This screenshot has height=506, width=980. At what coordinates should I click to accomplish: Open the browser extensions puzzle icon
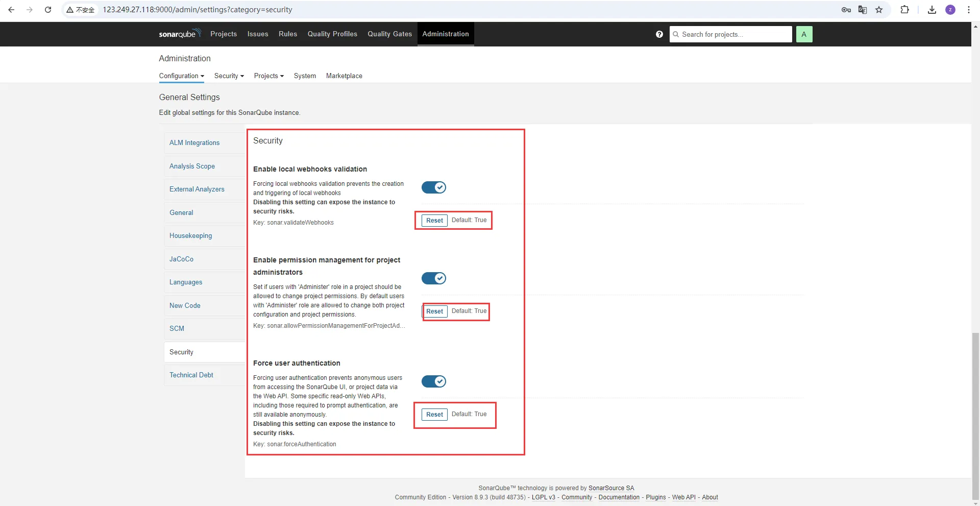904,10
